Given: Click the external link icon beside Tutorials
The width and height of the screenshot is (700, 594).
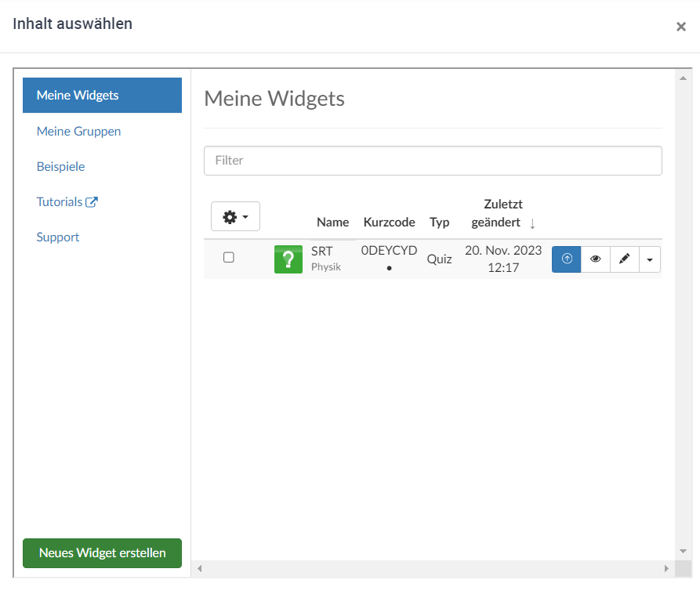Looking at the screenshot, I should [x=92, y=202].
